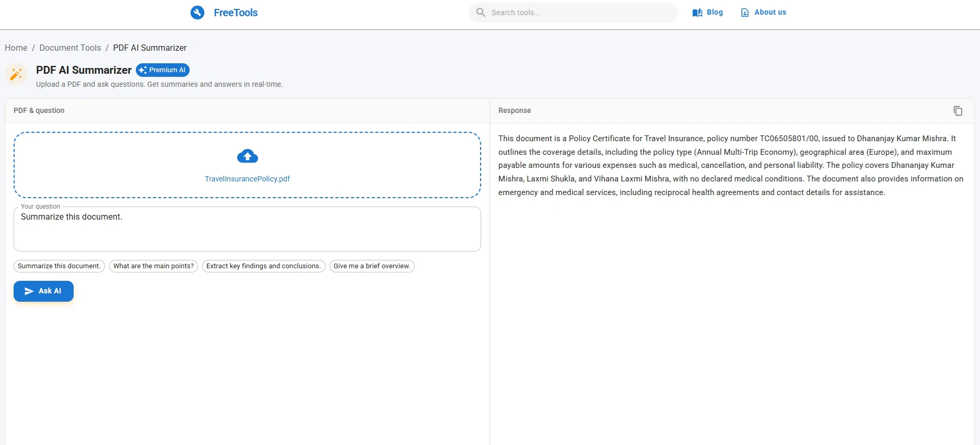Click the cloud upload icon
Viewport: 980px width, 445px height.
pos(248,156)
